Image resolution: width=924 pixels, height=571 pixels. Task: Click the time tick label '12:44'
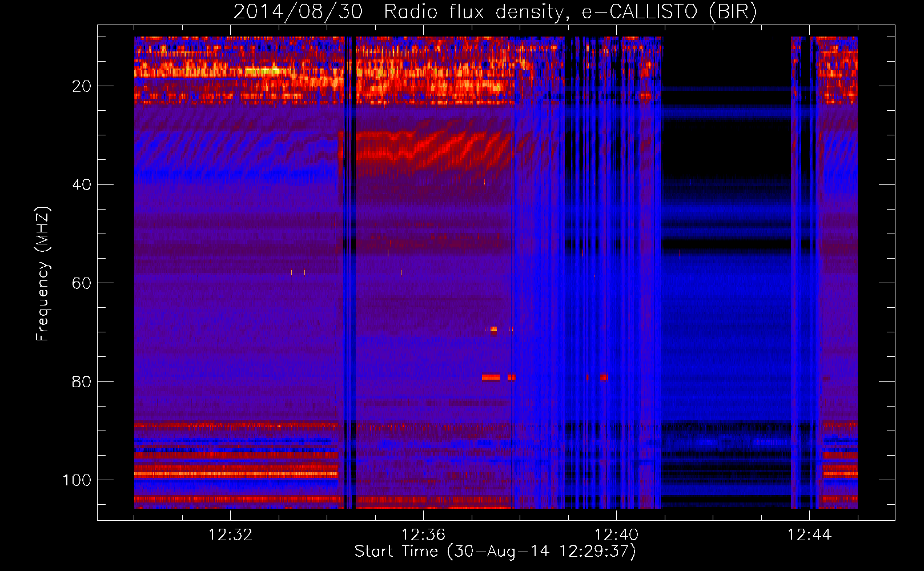pyautogui.click(x=809, y=535)
